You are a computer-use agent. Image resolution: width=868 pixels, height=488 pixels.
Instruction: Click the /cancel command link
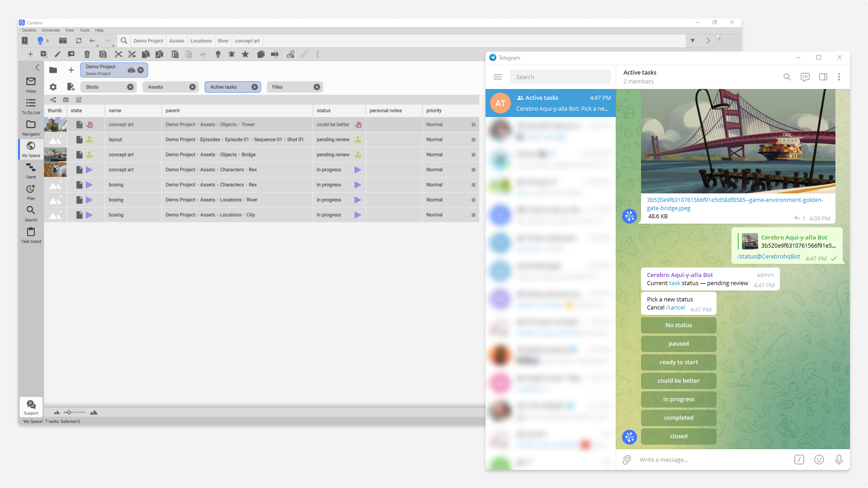click(675, 308)
